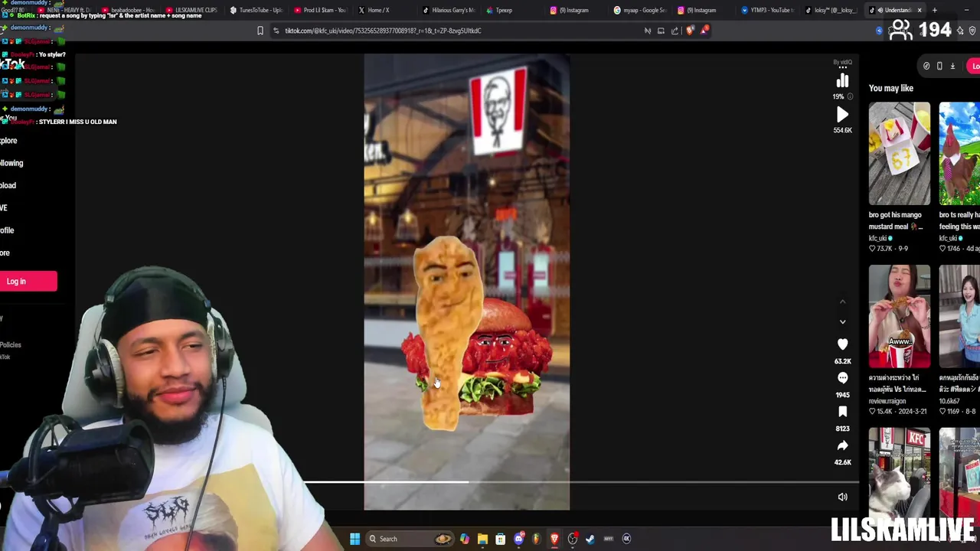Viewport: 980px width, 551px height.
Task: Like the TikTok video with the heart icon
Action: pos(842,344)
